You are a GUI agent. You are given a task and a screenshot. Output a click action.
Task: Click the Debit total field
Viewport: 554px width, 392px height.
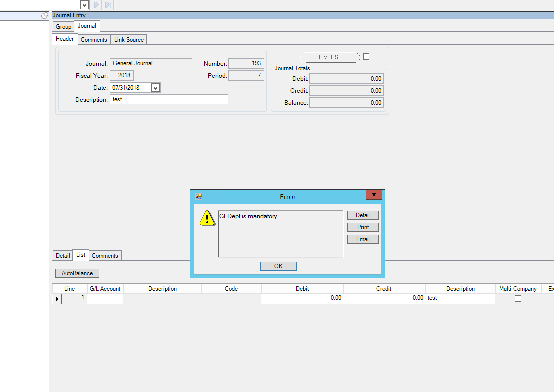(346, 79)
